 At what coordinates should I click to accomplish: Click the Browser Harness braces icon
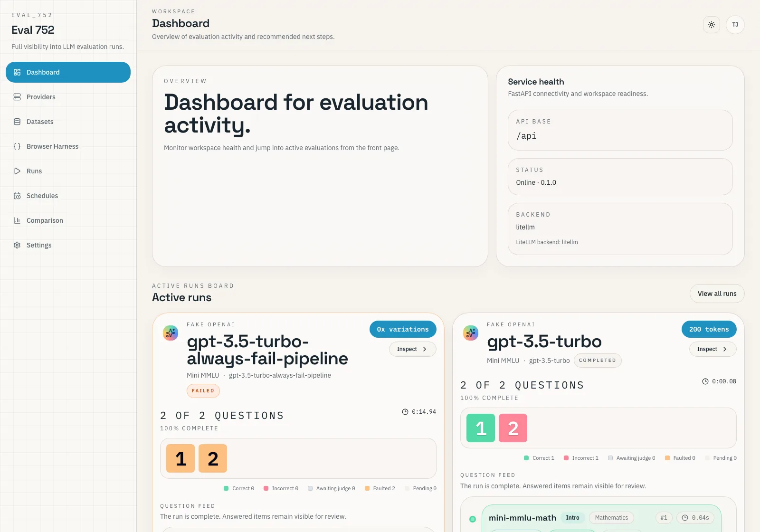[17, 146]
